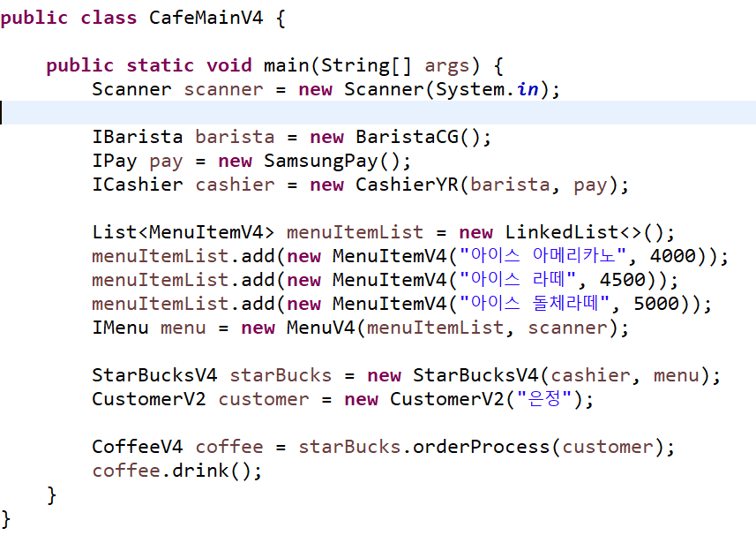Click the price value 4000
The width and height of the screenshot is (756, 543).
point(672,256)
